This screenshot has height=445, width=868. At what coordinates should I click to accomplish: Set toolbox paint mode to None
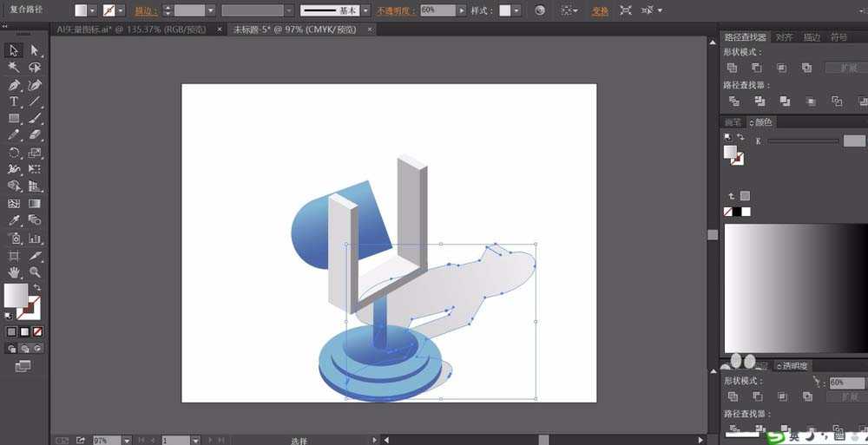click(38, 331)
